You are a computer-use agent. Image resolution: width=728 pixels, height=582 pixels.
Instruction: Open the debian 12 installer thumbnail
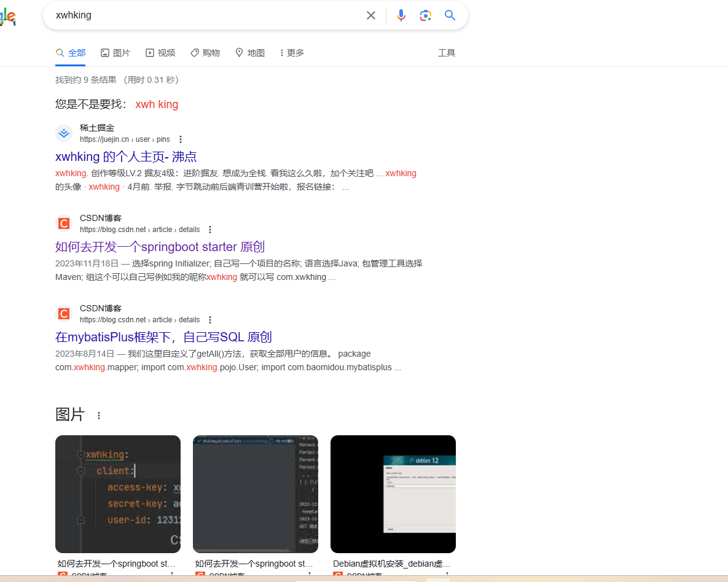[x=393, y=494]
